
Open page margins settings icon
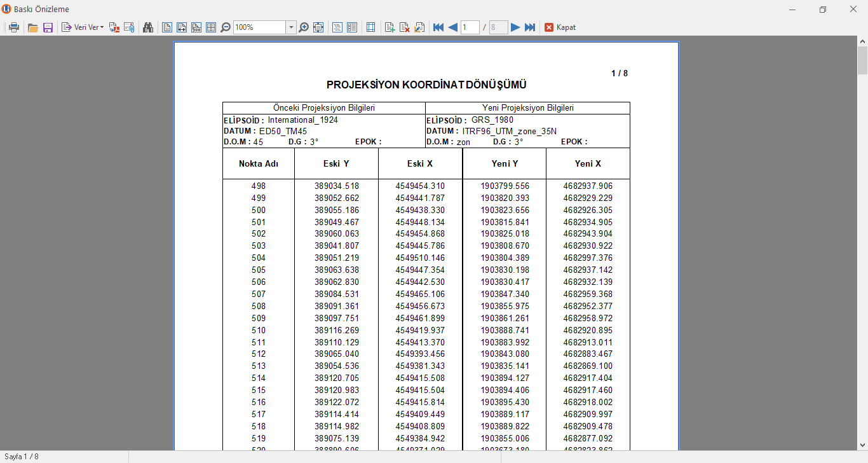(x=371, y=27)
